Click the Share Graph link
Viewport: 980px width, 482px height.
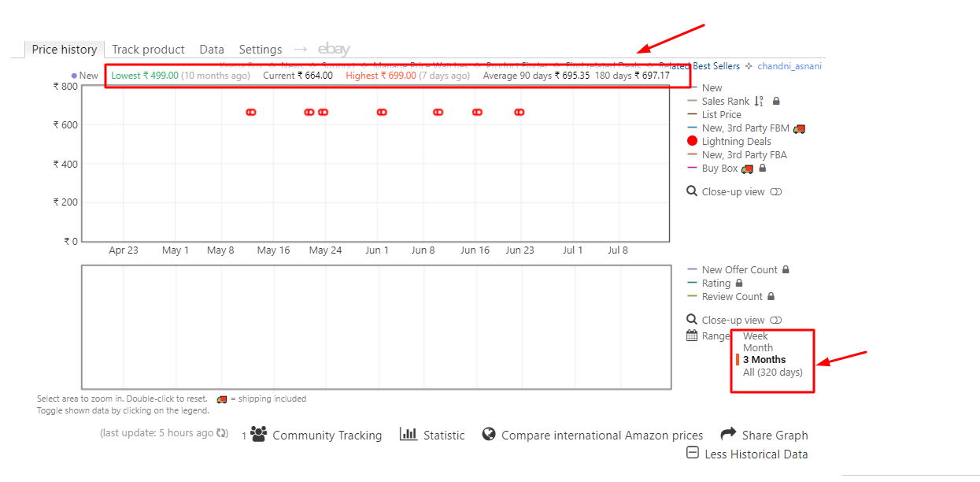point(775,435)
